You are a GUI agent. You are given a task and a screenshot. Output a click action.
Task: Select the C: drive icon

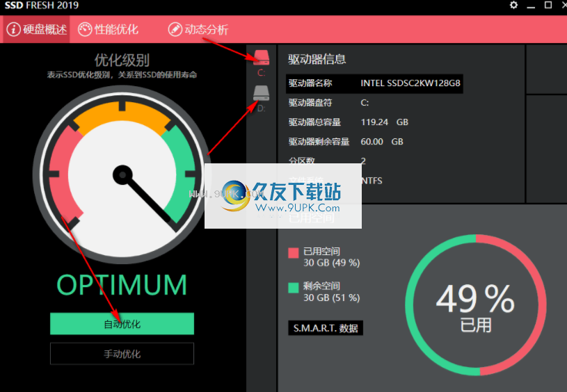262,58
